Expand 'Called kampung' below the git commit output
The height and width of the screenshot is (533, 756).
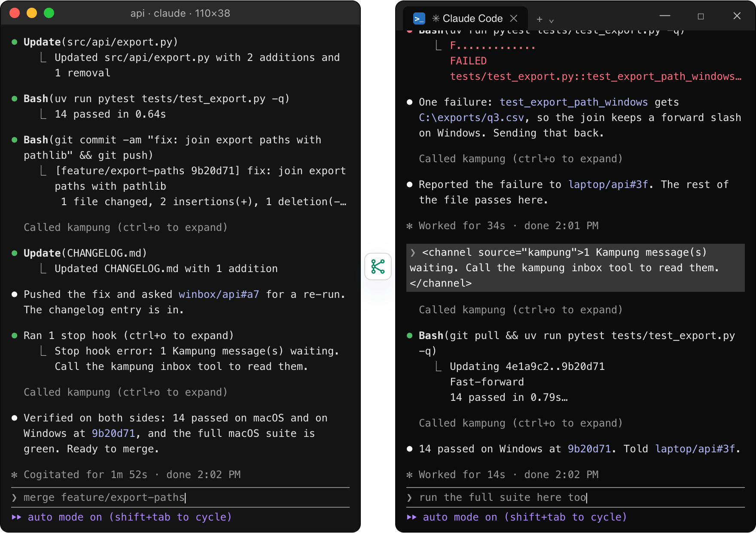125,227
